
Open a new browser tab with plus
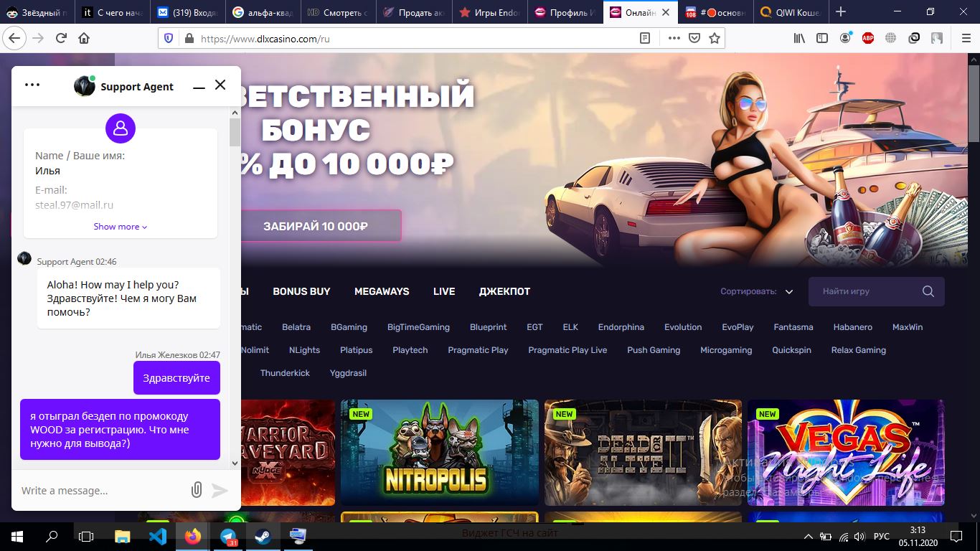(x=841, y=11)
